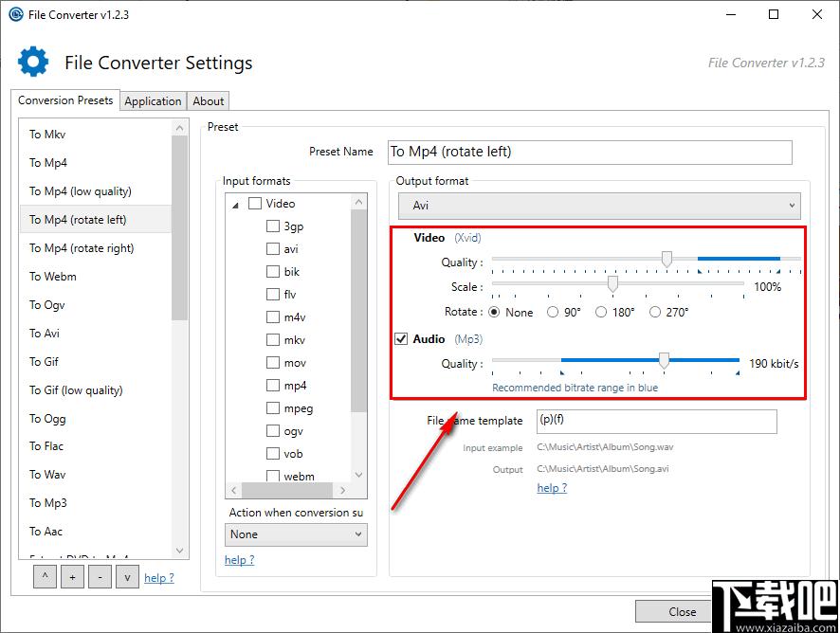840x633 pixels.
Task: Click the File name template field
Action: (x=657, y=422)
